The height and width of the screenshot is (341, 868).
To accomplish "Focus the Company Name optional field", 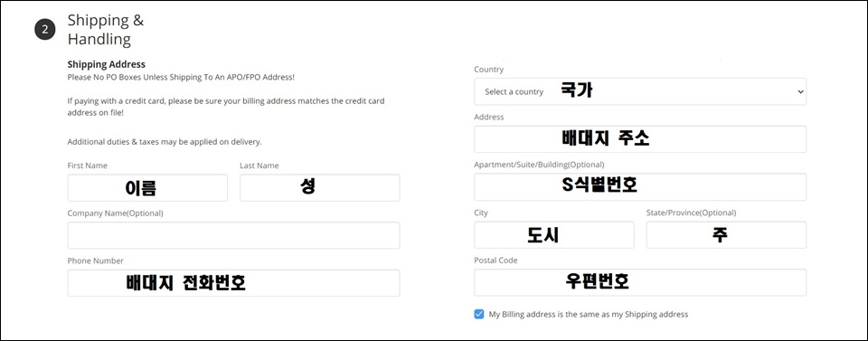I will coord(233,235).
